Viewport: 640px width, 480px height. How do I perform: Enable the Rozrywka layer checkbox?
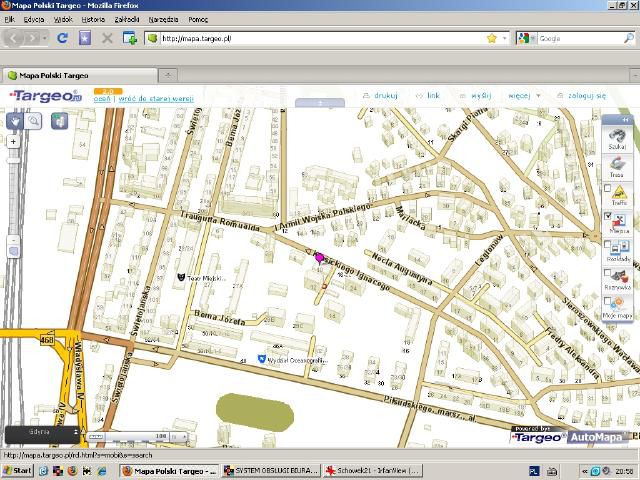coord(607,273)
